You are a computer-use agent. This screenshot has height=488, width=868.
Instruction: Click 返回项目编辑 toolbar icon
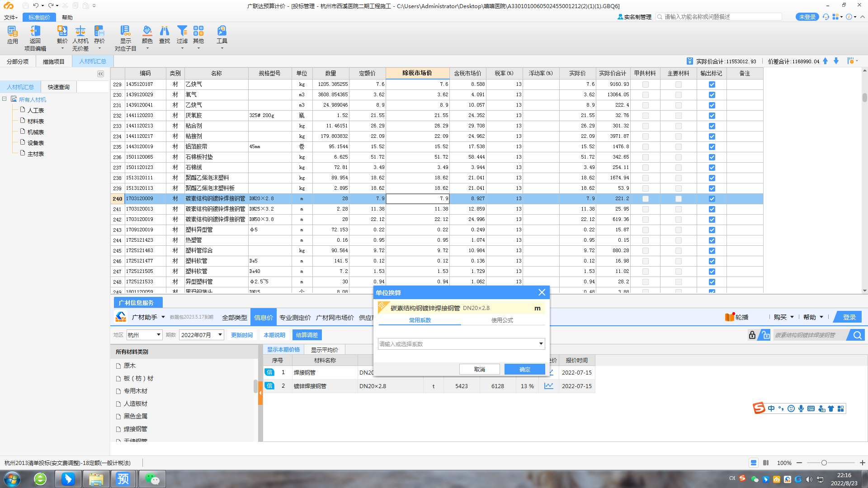tap(35, 38)
